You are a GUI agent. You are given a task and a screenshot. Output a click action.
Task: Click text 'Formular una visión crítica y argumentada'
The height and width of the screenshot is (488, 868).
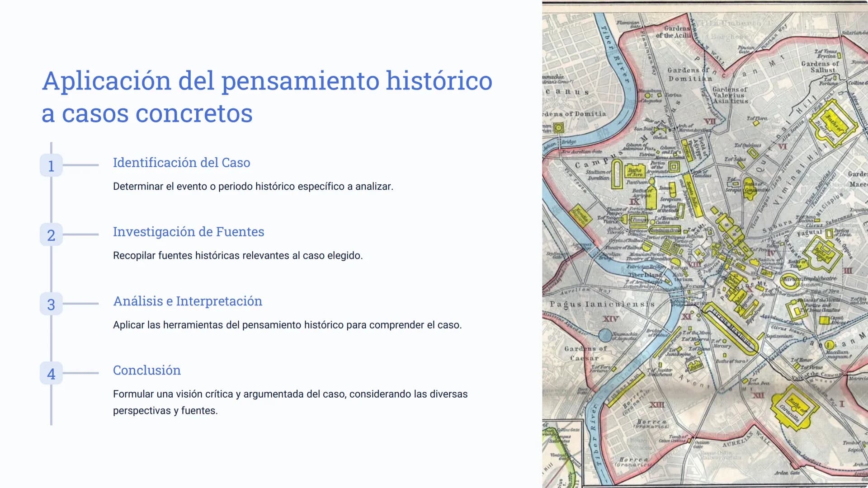click(208, 394)
